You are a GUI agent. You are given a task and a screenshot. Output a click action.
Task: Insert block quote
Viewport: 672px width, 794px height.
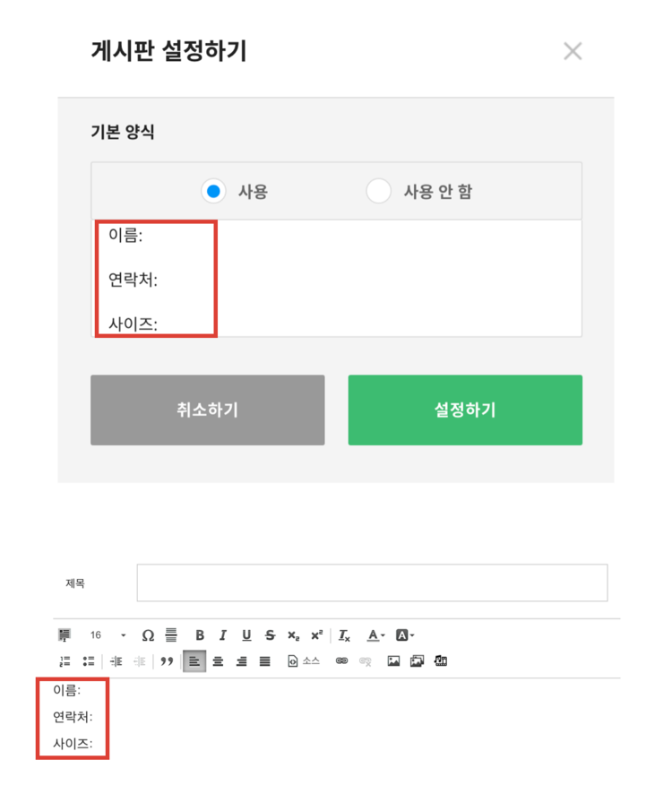tap(167, 661)
